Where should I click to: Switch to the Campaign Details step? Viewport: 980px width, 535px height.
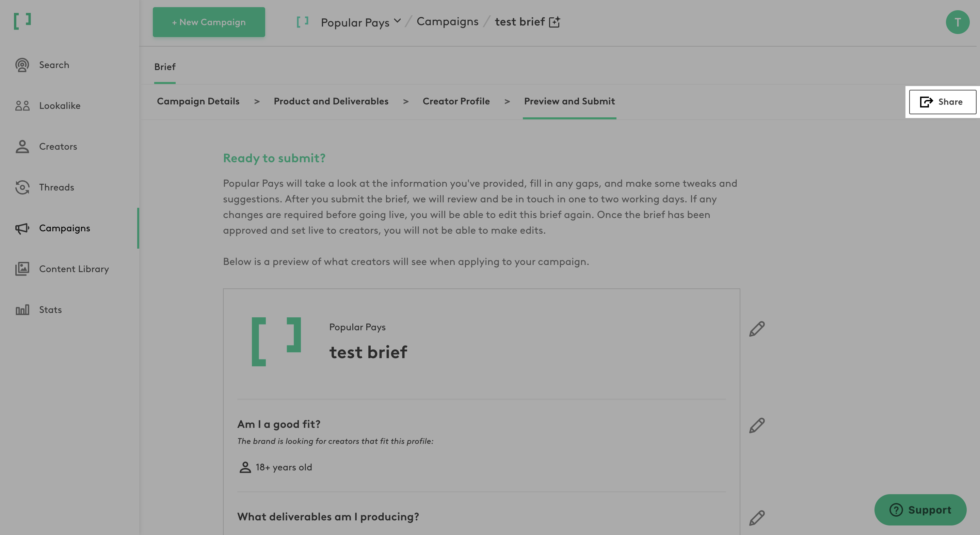(x=198, y=102)
